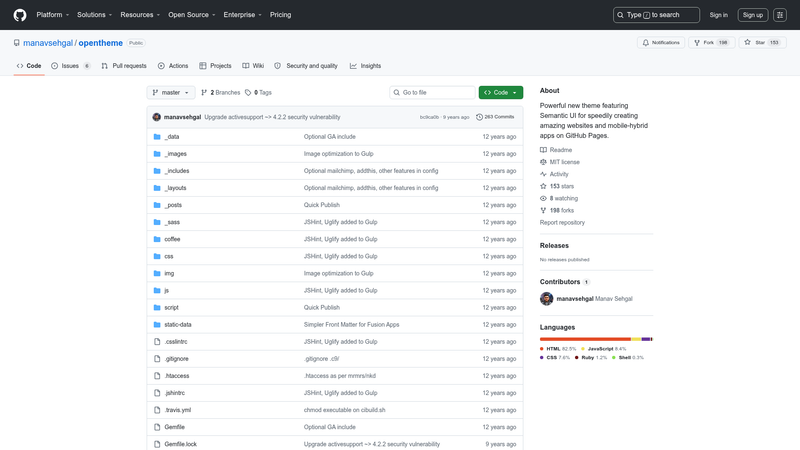Open the manavsehgal owner link

pyautogui.click(x=48, y=43)
